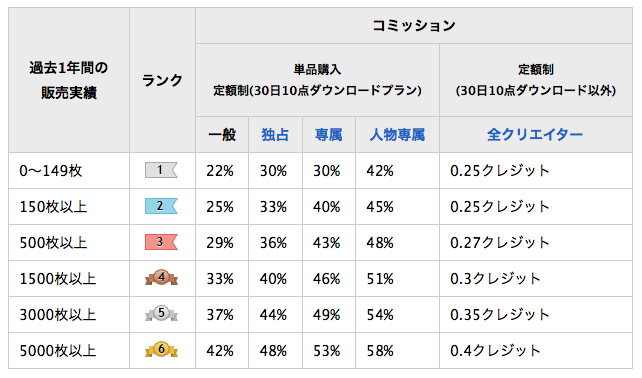Open the 専属 link

pyautogui.click(x=328, y=135)
